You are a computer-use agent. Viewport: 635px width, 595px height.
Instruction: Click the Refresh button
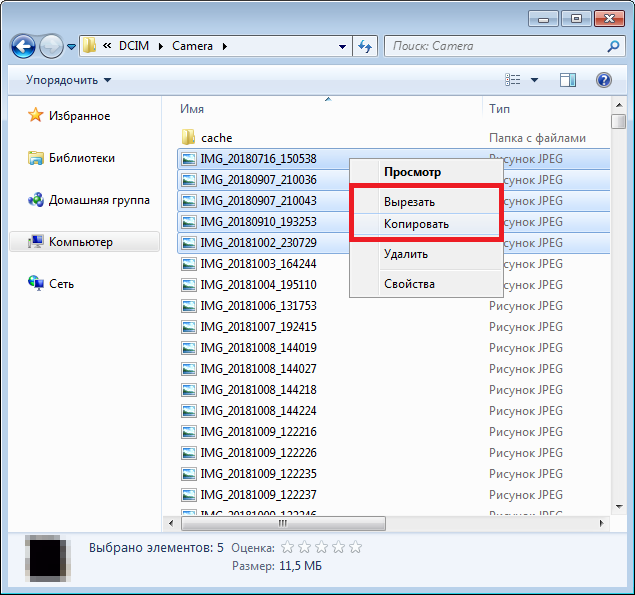pyautogui.click(x=365, y=47)
